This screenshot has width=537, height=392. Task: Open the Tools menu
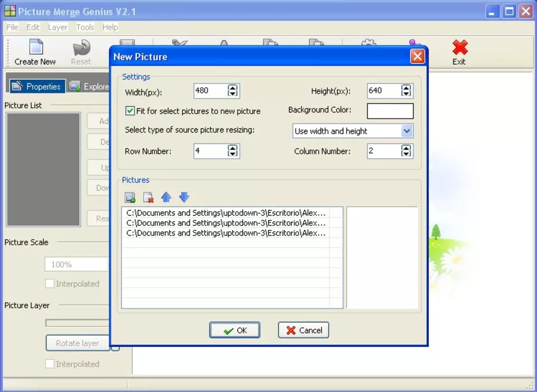point(85,27)
